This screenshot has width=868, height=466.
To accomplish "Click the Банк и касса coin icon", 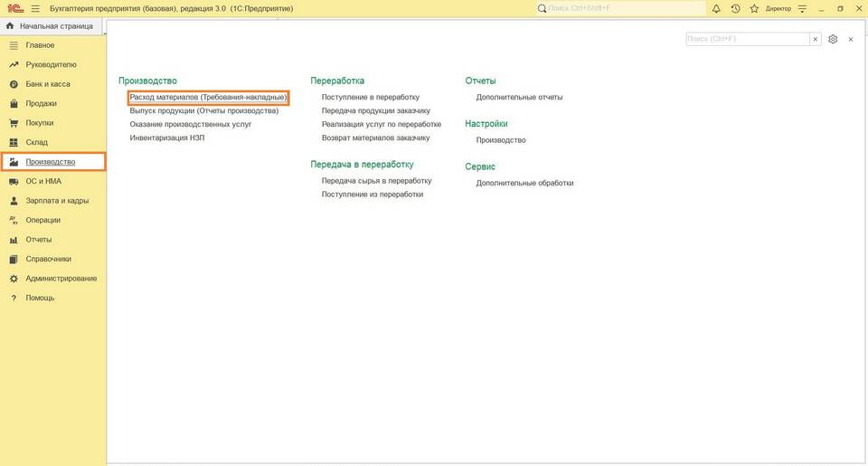I will 14,83.
